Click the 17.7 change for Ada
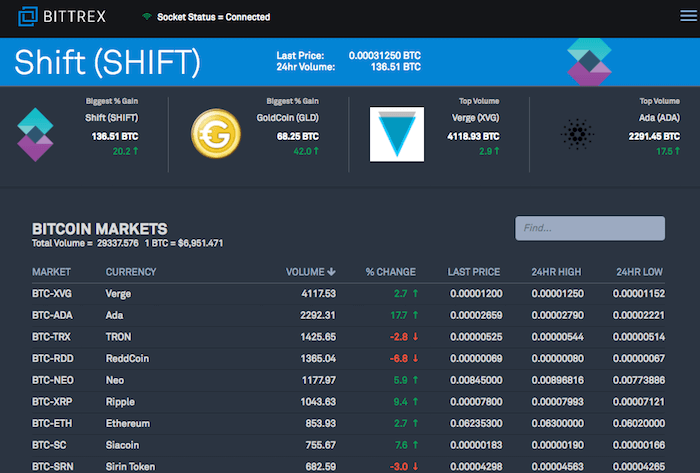Screen dimensions: 700x473 pyautogui.click(x=399, y=315)
